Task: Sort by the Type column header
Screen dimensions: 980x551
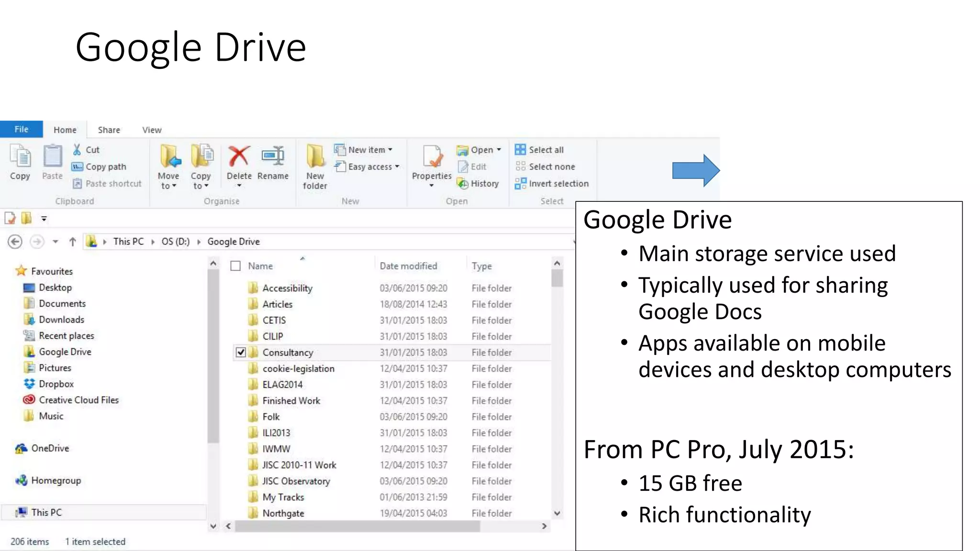Action: pyautogui.click(x=481, y=266)
